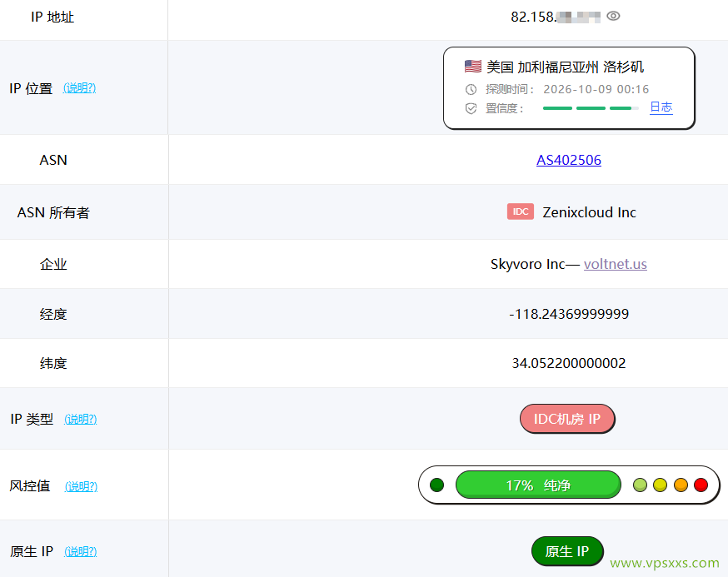Reveal the hidden IP address with eye icon
The height and width of the screenshot is (577, 728).
click(613, 17)
